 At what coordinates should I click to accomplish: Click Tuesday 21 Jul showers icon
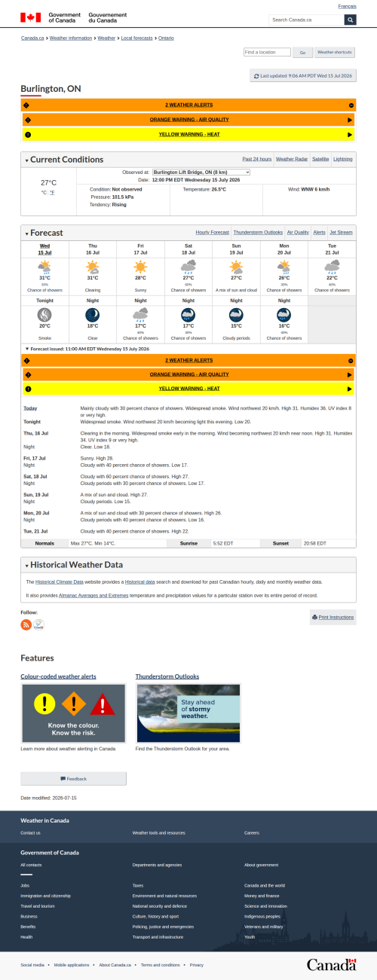pos(332,266)
